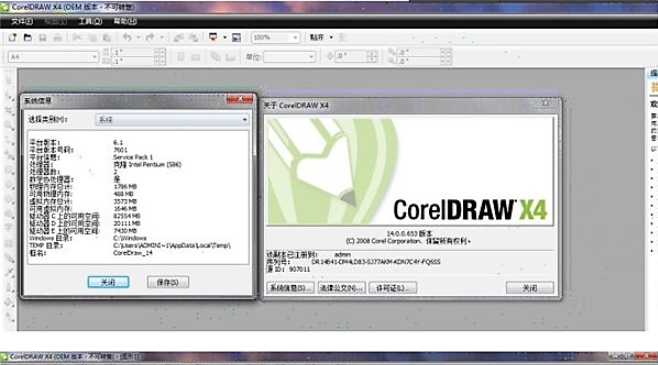Open the Undo history dropdown arrow
Viewport: 658px width, 365px height.
coord(138,38)
